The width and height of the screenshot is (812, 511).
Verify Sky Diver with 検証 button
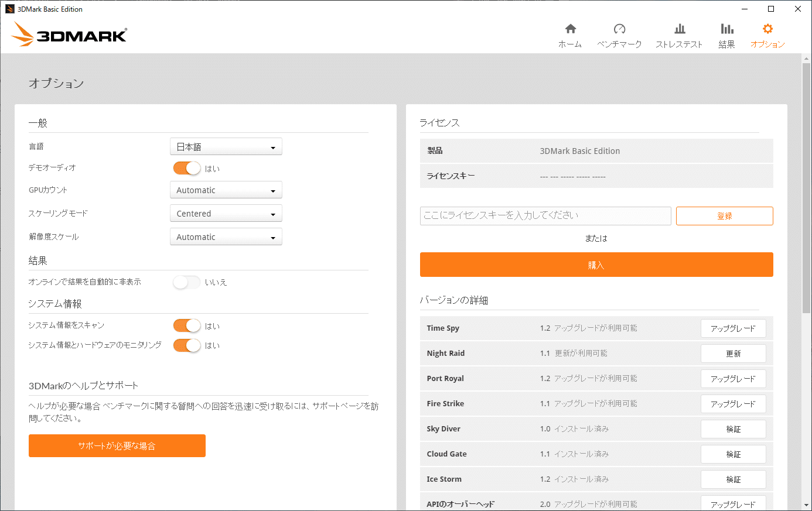[x=733, y=429]
